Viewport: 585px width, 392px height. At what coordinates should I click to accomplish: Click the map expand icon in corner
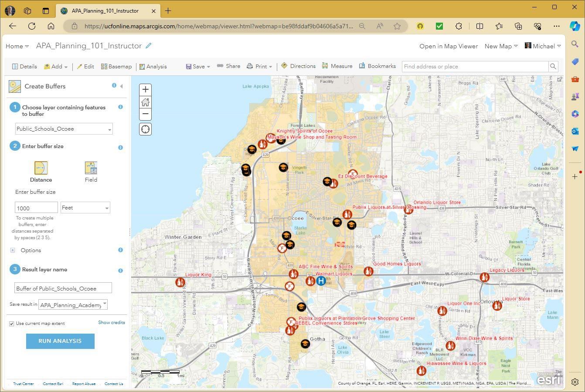coord(560,79)
